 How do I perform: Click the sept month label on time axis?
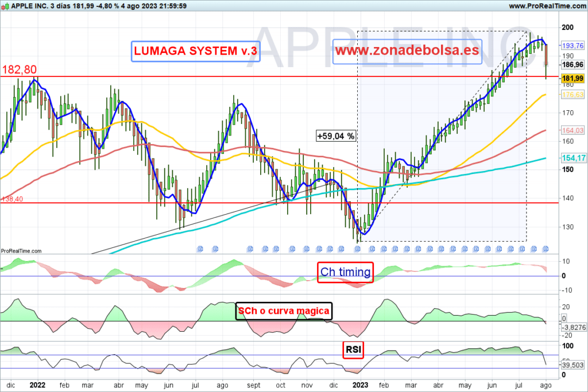[x=253, y=385]
